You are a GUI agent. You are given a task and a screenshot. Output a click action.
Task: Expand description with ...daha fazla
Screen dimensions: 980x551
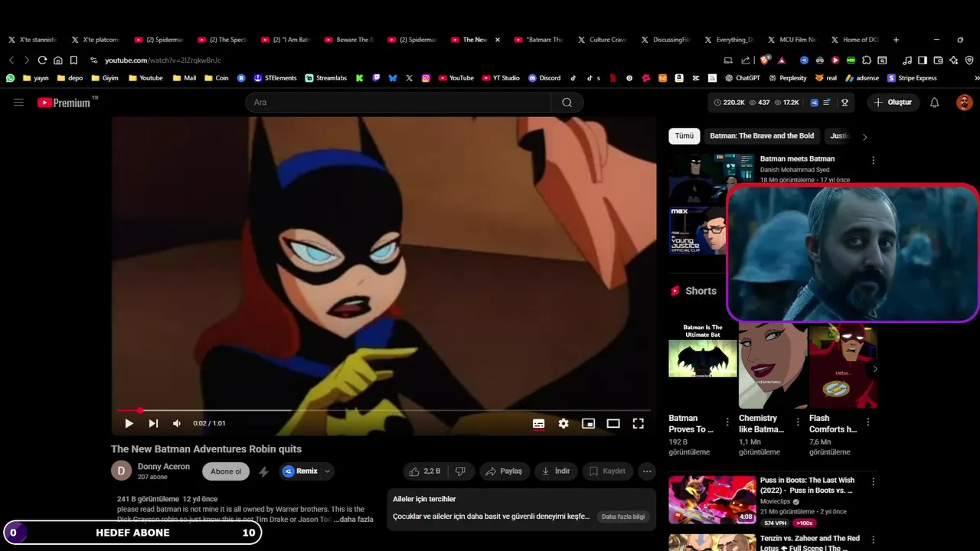[354, 520]
